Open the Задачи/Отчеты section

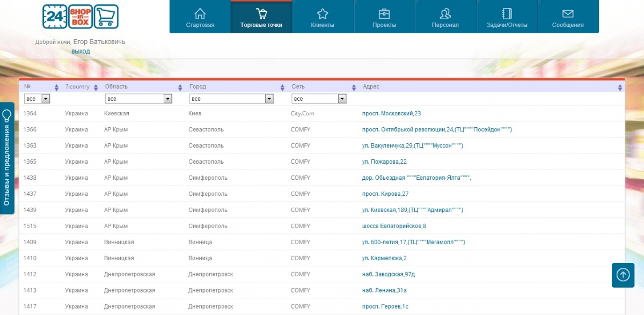(x=507, y=17)
